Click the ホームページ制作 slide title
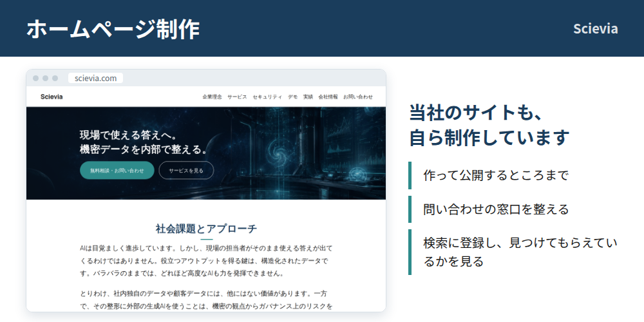 click(x=113, y=29)
